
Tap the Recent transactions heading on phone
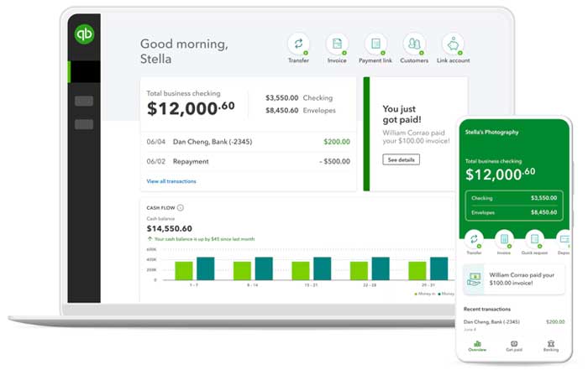click(x=486, y=309)
